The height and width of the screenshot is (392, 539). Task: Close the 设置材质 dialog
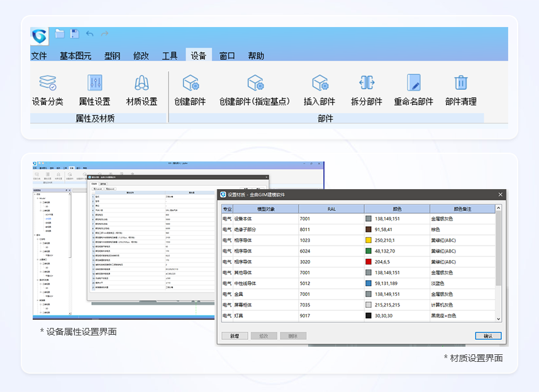click(501, 195)
